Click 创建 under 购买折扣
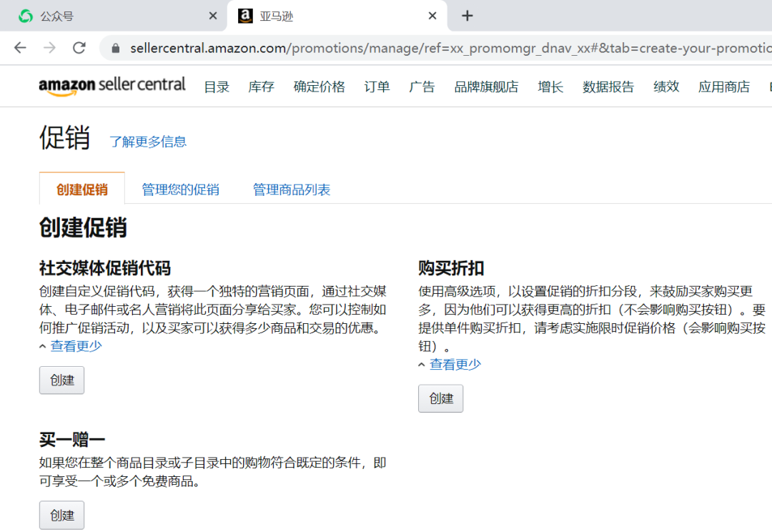 [440, 399]
